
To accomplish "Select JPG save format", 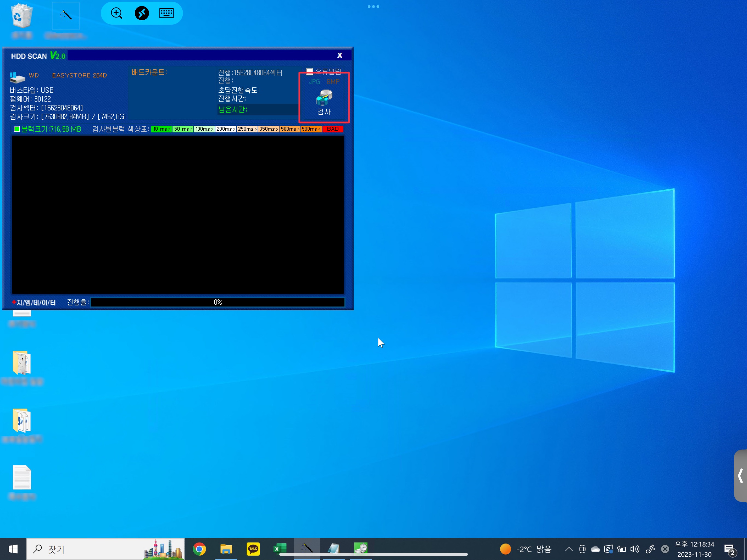I will [x=314, y=82].
